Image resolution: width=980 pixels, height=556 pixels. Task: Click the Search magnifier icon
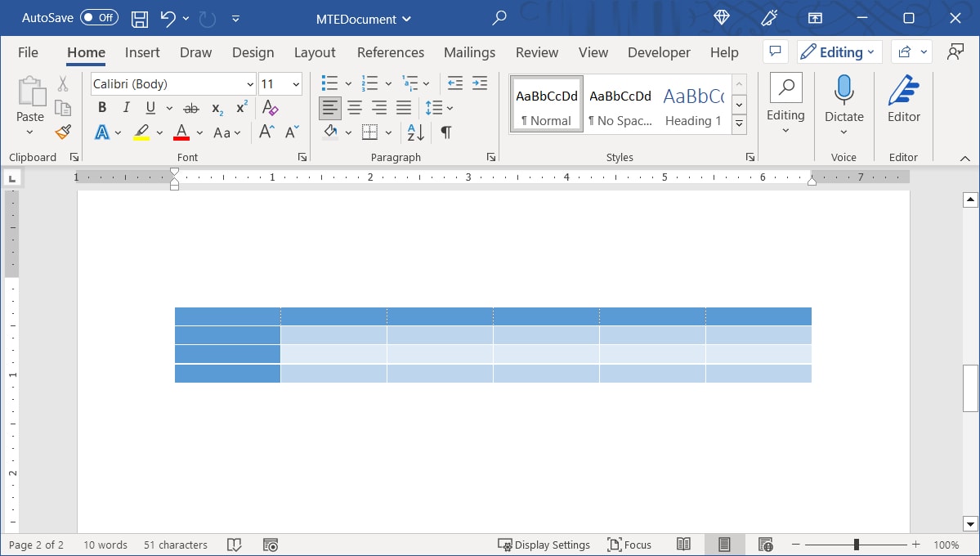point(499,18)
